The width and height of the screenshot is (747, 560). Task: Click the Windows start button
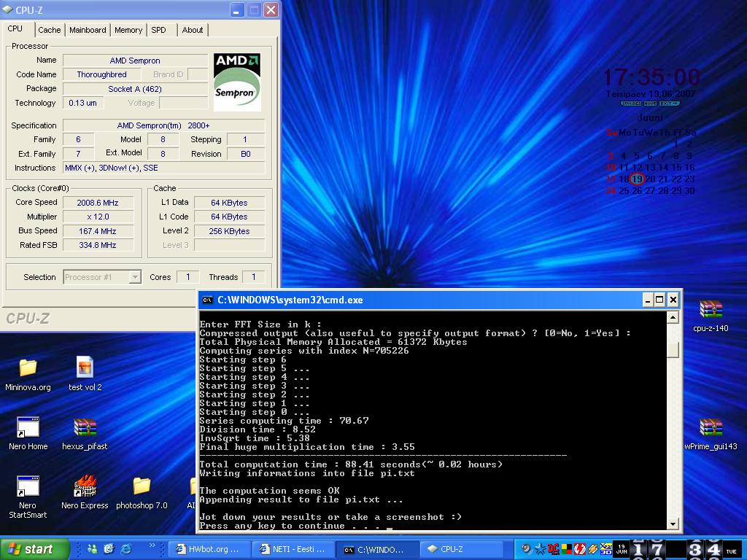click(35, 549)
